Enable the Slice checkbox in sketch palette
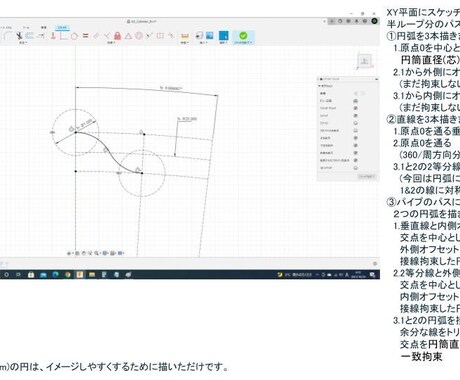 [x=356, y=123]
